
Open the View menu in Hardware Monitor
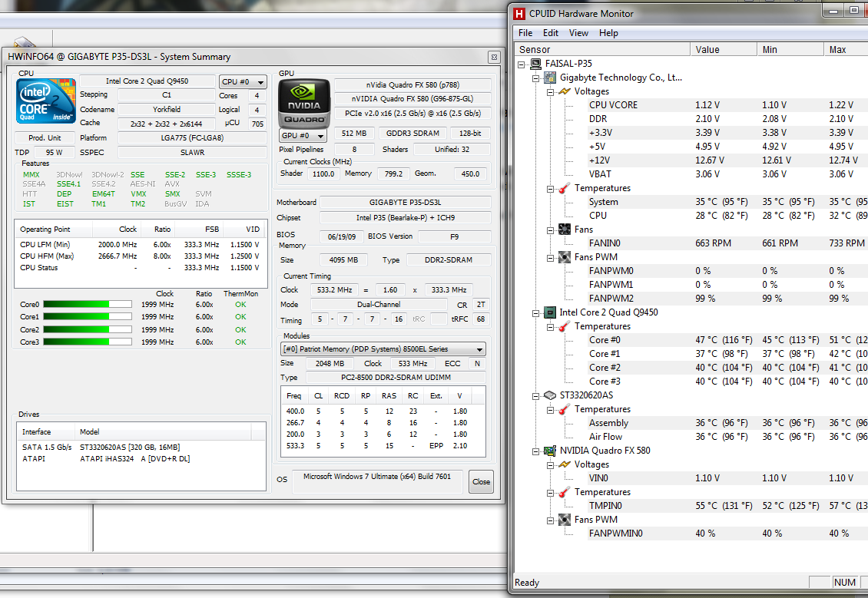click(578, 33)
